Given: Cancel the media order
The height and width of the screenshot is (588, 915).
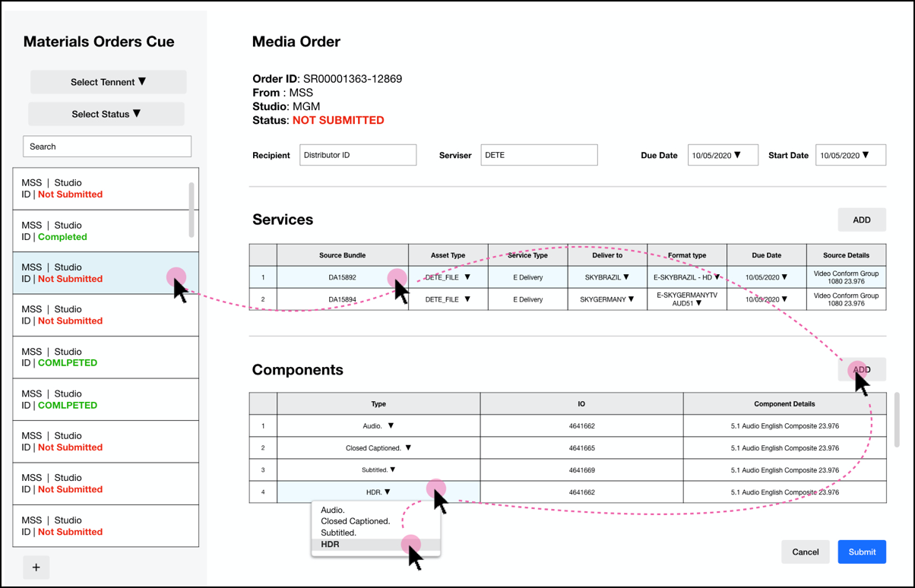Looking at the screenshot, I should (x=806, y=552).
